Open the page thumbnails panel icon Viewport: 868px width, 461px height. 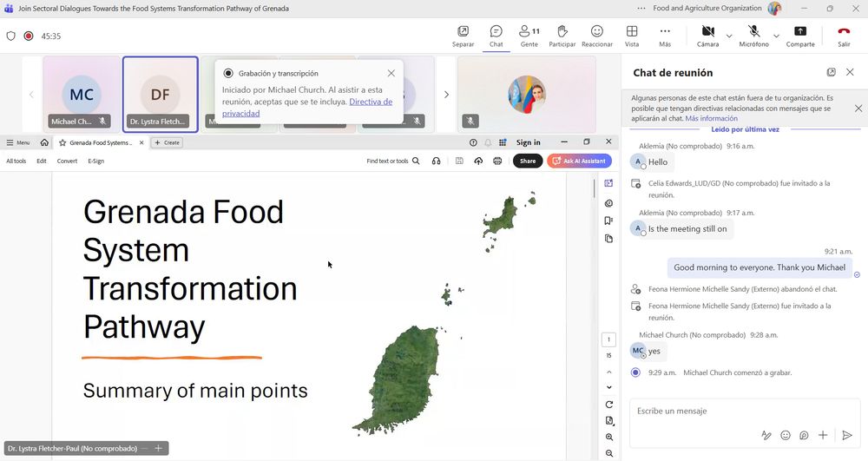coord(609,239)
